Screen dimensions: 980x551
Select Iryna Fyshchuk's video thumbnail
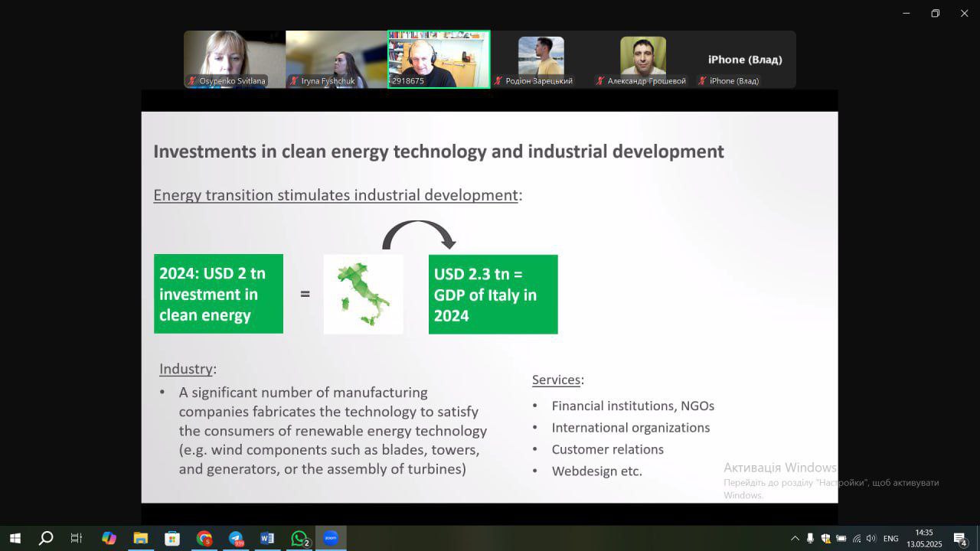(x=336, y=59)
